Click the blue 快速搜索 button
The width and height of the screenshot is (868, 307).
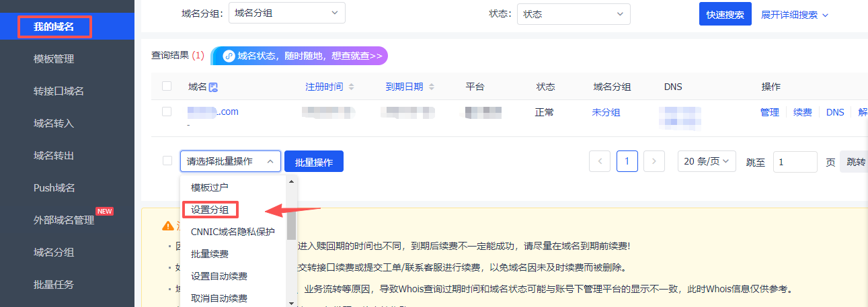click(x=725, y=14)
